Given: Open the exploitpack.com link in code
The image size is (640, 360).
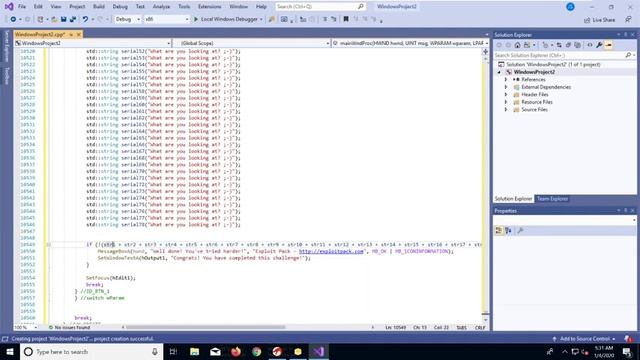Looking at the screenshot, I should [331, 251].
